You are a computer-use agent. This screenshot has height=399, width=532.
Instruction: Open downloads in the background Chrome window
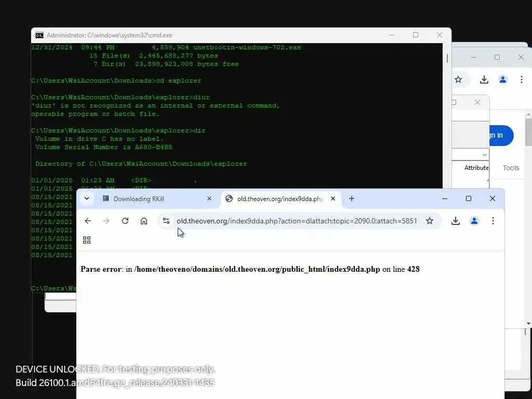484,79
